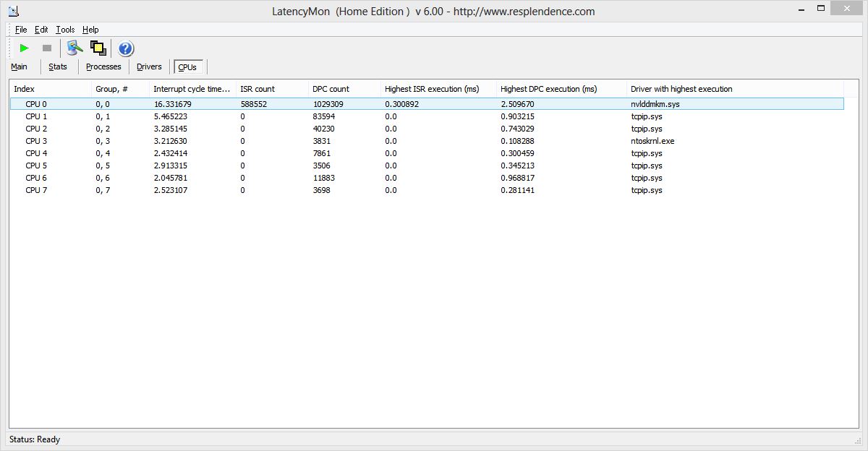The height and width of the screenshot is (451, 868).
Task: Switch to the Drivers tab
Action: point(149,66)
